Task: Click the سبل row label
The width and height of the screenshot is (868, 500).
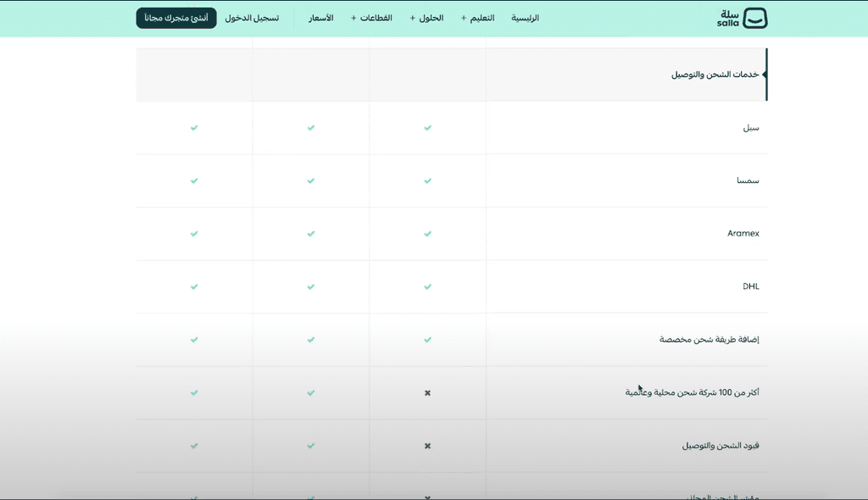Action: (751, 128)
